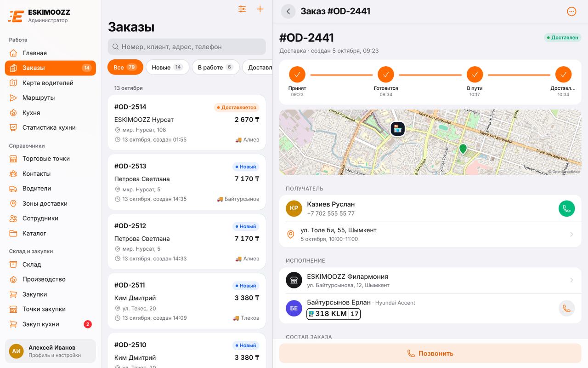Call Казиев Руслан with green phone icon
Viewport: 588px width, 368px height.
[566, 208]
